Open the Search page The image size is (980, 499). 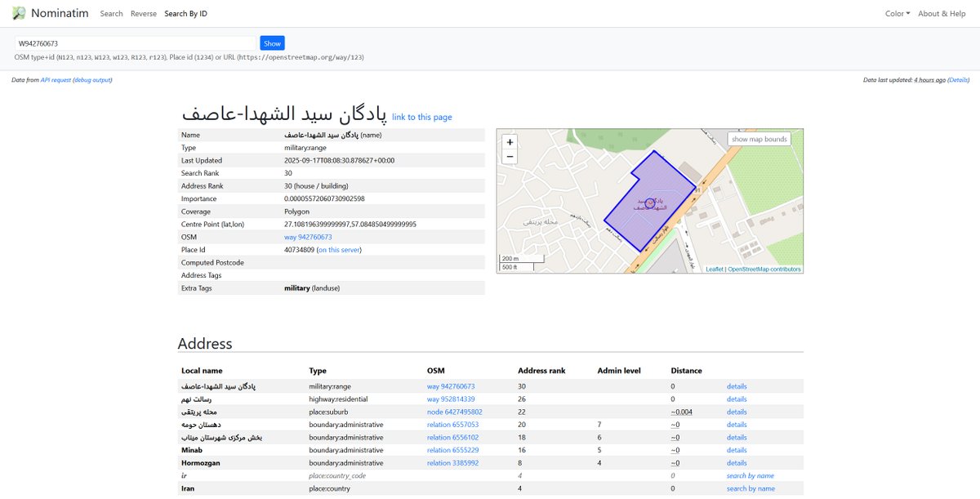pyautogui.click(x=111, y=14)
